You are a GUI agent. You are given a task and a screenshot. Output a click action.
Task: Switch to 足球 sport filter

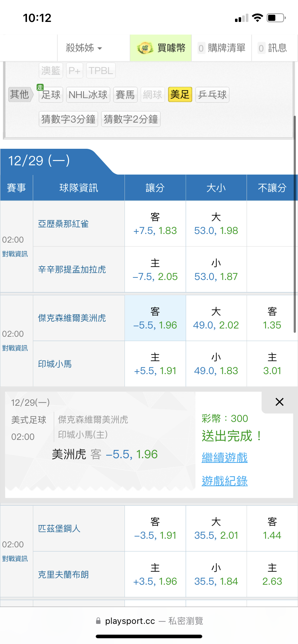pos(51,95)
